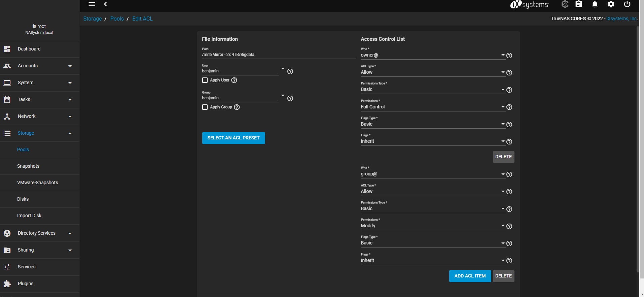Image resolution: width=644 pixels, height=297 pixels.
Task: Open alerts bell notification icon
Action: (595, 4)
